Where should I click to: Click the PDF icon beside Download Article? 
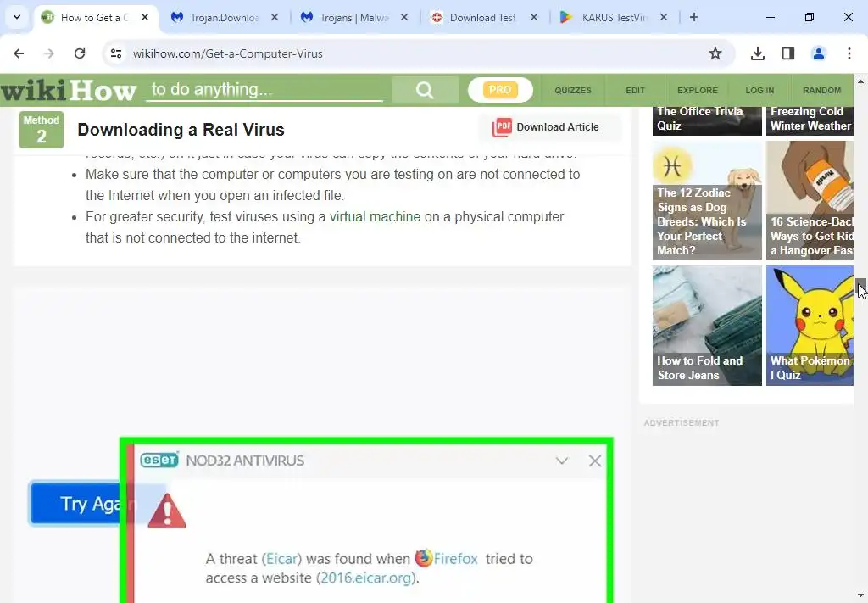coord(502,127)
